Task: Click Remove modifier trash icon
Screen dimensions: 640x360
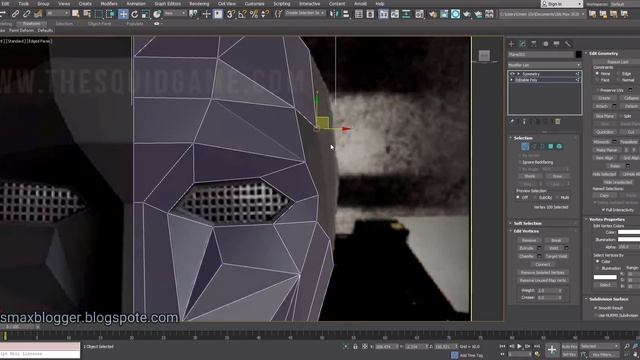Action: (x=558, y=122)
